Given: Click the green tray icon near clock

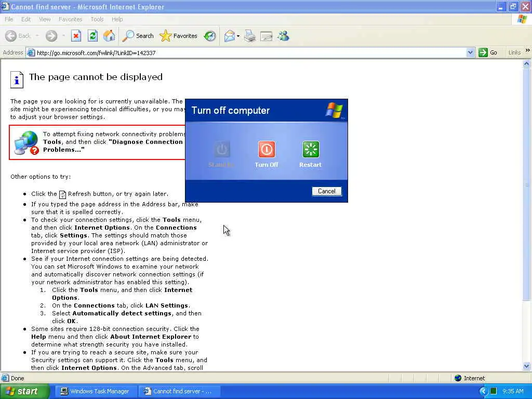Looking at the screenshot, I should coord(494,391).
